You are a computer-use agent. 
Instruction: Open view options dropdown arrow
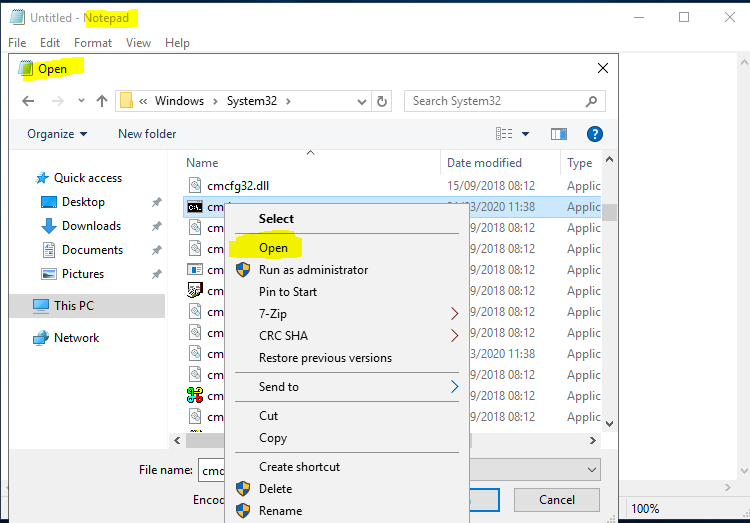[x=525, y=134]
